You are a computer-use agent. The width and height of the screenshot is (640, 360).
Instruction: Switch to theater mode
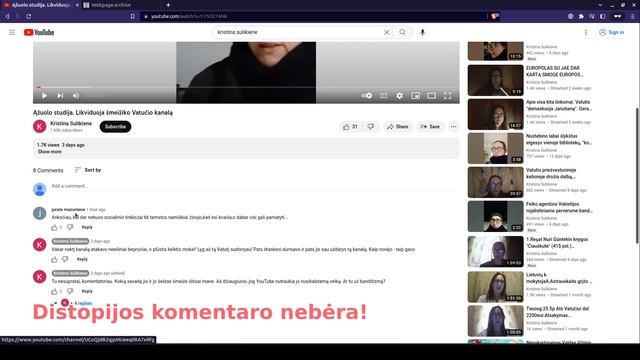431,96
